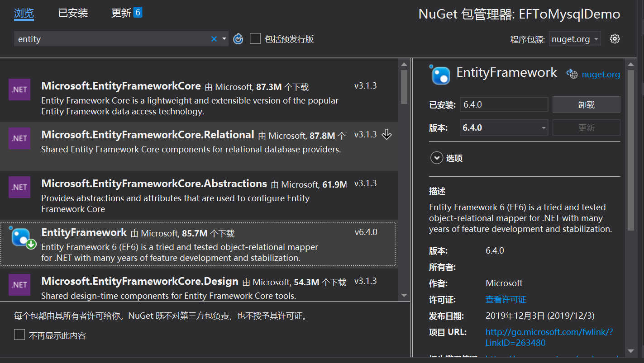Image resolution: width=644 pixels, height=363 pixels.
Task: Click details pane scrollbar up arrow
Action: [631, 65]
